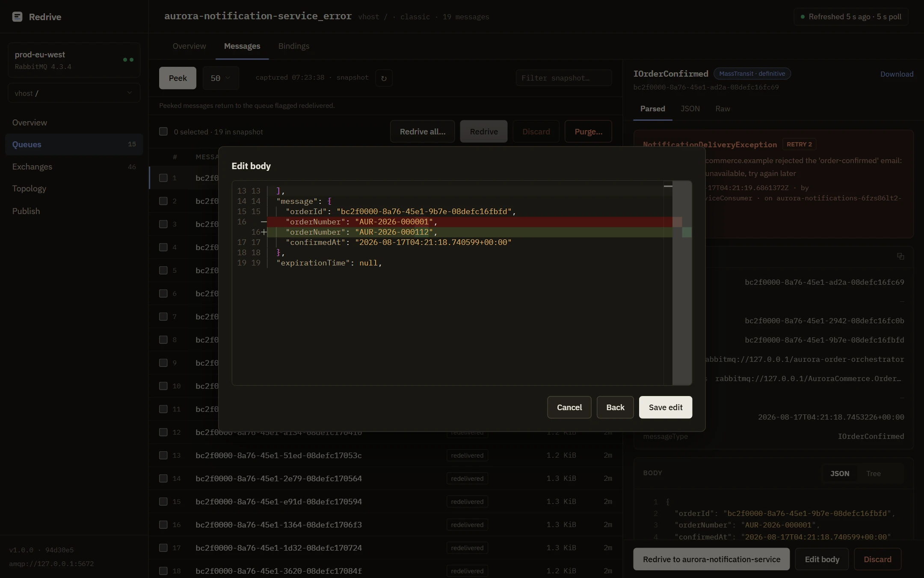Screen dimensions: 924x578
Task: Switch body view to Tree
Action: click(873, 474)
